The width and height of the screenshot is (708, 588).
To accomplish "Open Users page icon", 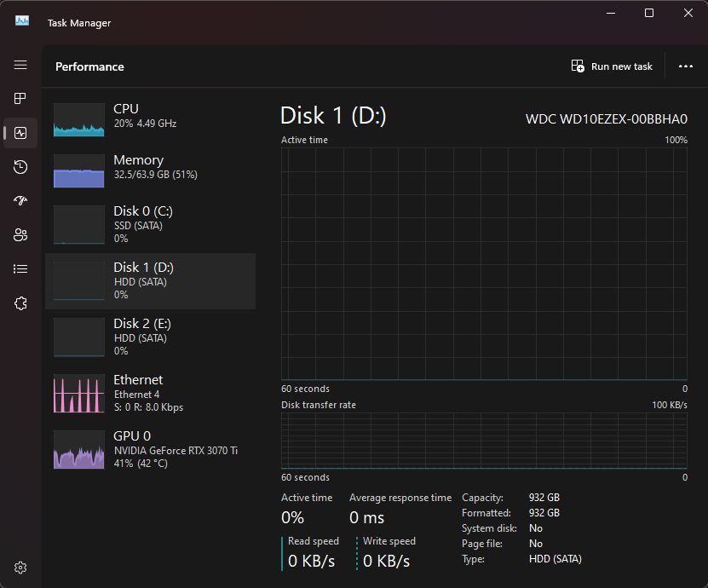I will [x=20, y=235].
